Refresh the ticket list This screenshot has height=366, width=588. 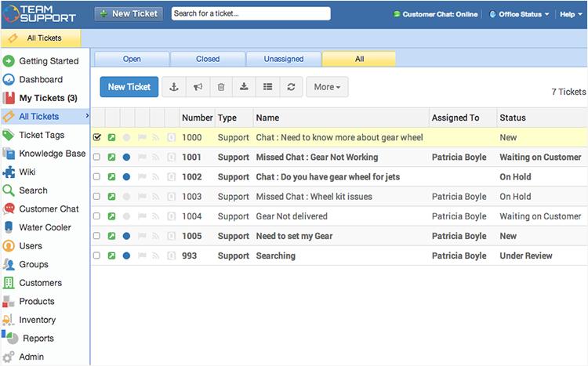[291, 87]
